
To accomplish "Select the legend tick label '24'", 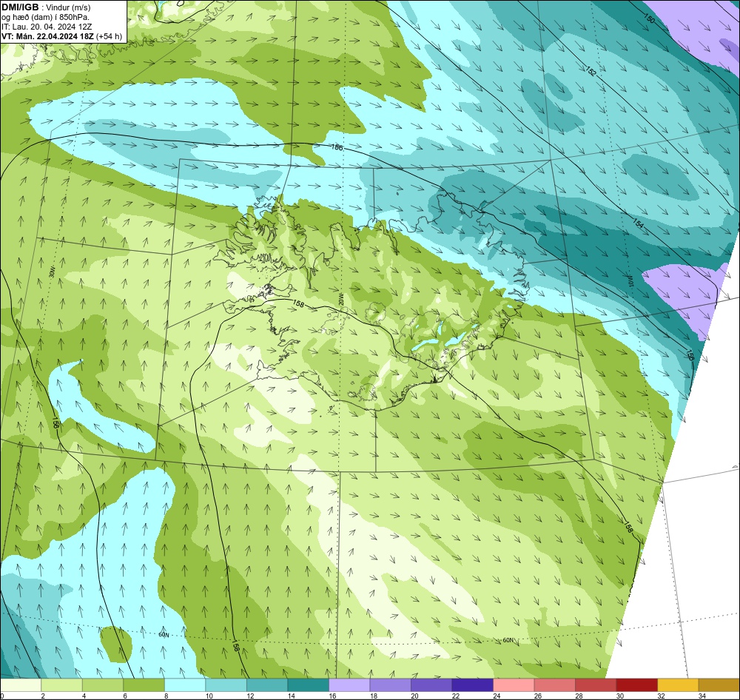I will (x=497, y=696).
